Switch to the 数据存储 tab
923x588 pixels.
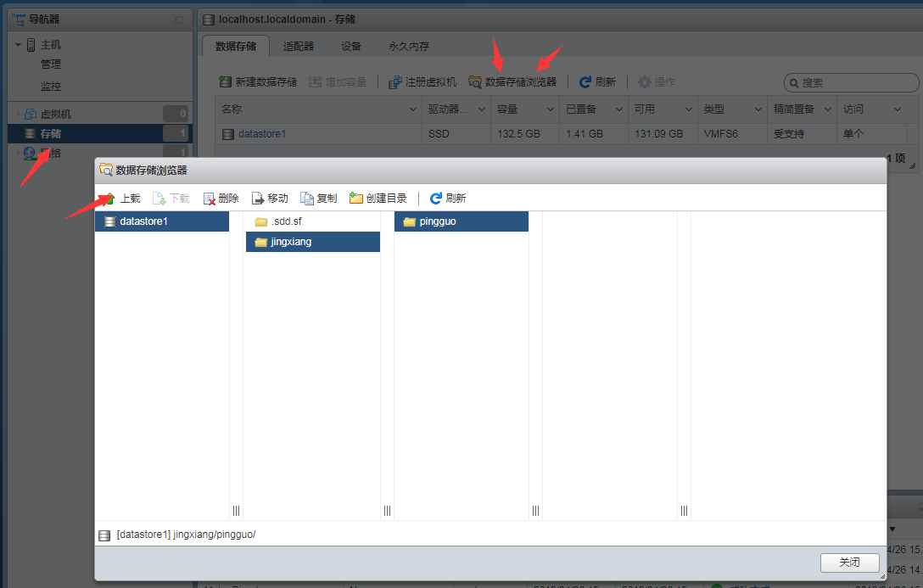point(236,46)
